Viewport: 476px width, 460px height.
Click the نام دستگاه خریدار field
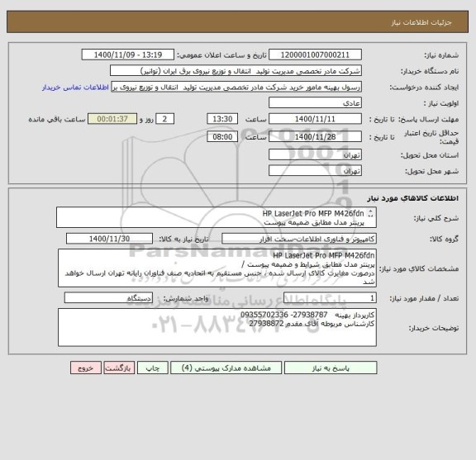click(x=236, y=71)
